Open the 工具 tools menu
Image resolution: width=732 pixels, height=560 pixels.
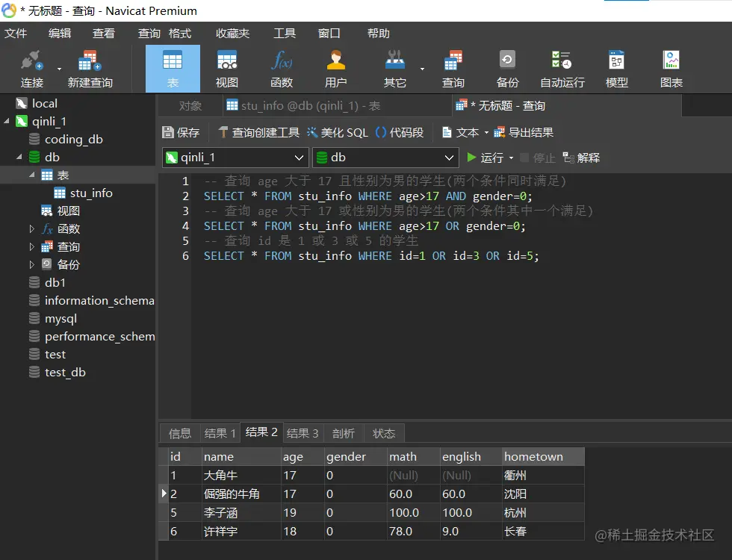pyautogui.click(x=285, y=33)
